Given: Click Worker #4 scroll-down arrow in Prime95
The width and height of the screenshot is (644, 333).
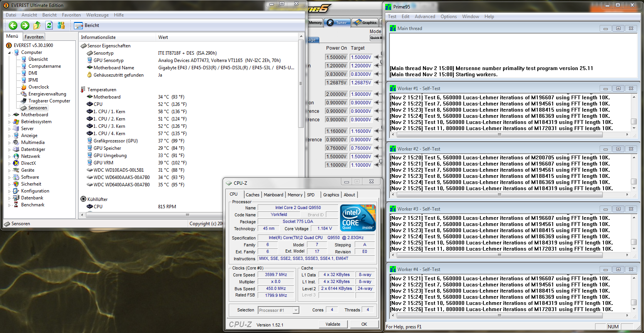Looking at the screenshot, I should tap(634, 309).
